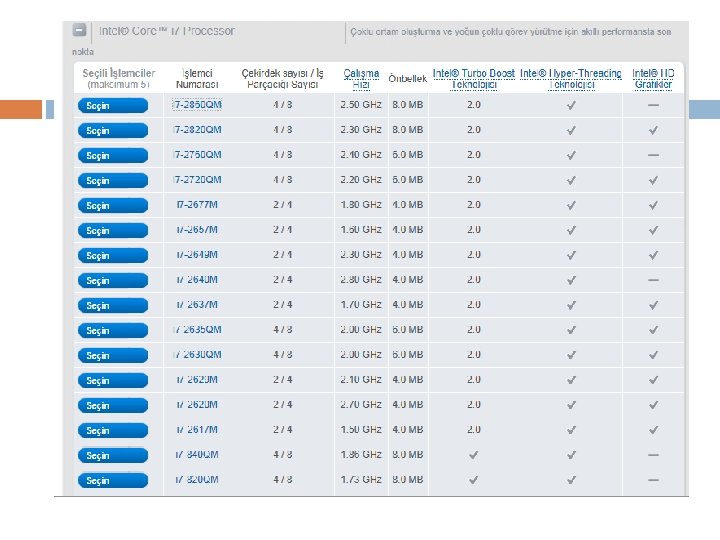Open the i7-2629M processor link
Image resolution: width=720 pixels, height=540 pixels.
pyautogui.click(x=197, y=379)
